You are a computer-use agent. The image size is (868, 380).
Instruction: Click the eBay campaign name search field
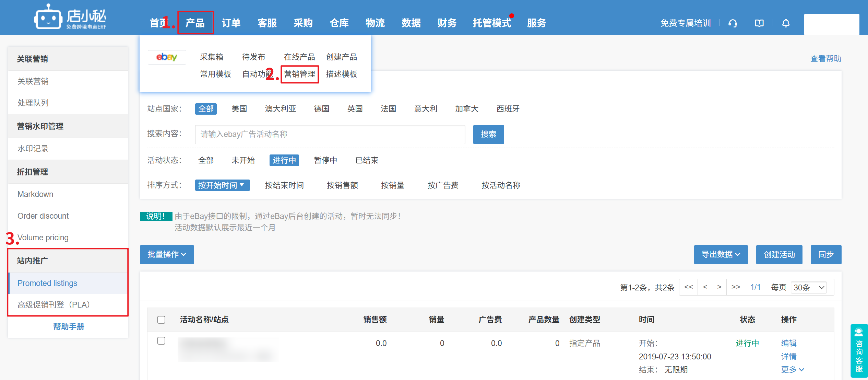(x=330, y=134)
